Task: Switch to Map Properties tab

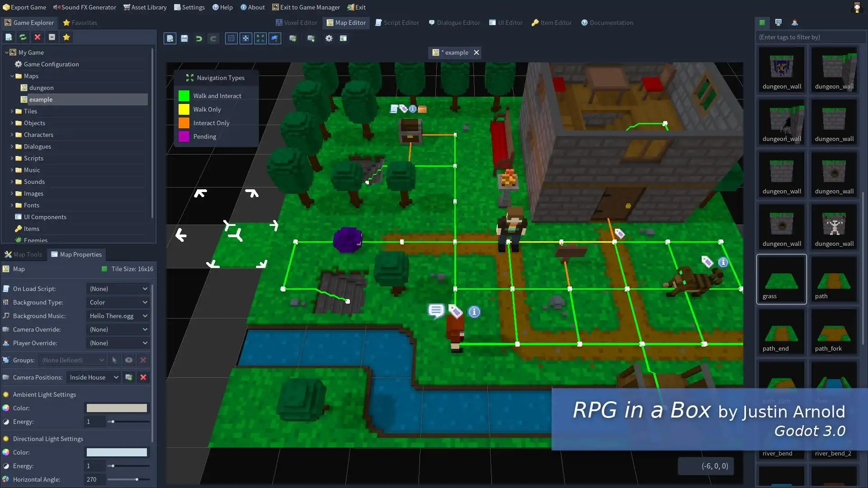Action: (80, 254)
